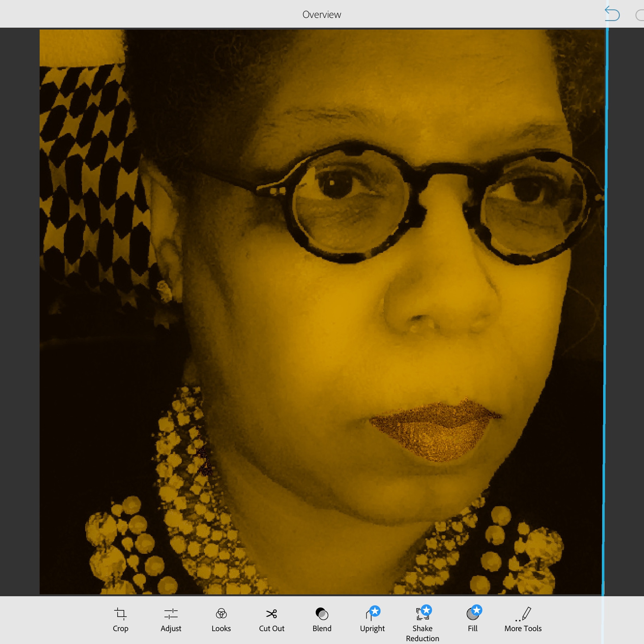Click the edited portrait photo canvas
Screen dimensions: 644x644
(322, 312)
